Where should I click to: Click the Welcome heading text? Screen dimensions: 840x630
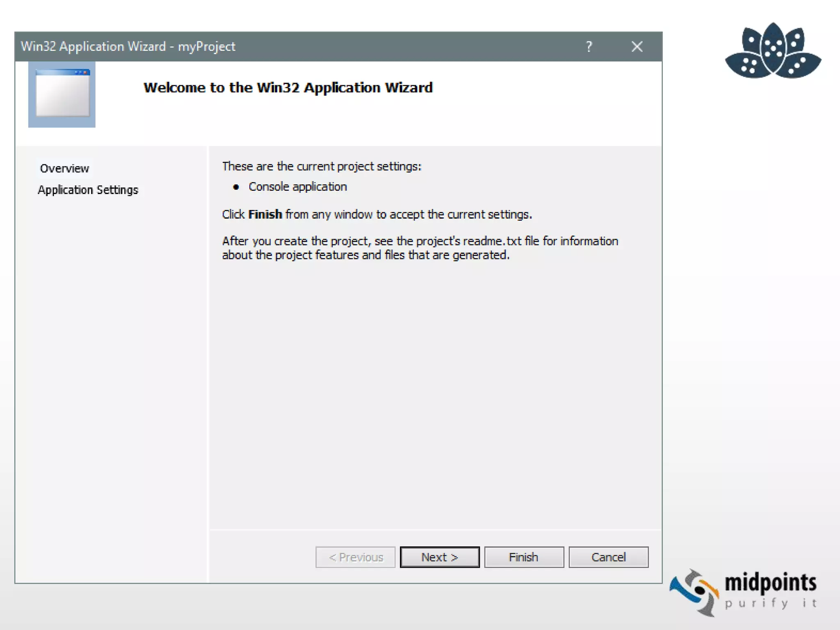pos(288,87)
